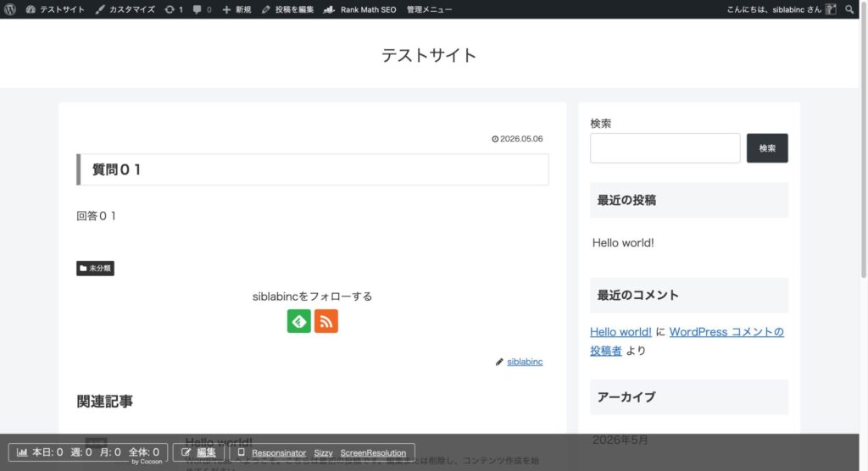This screenshot has width=868, height=471.
Task: Open the access stats chart icon
Action: [x=22, y=452]
